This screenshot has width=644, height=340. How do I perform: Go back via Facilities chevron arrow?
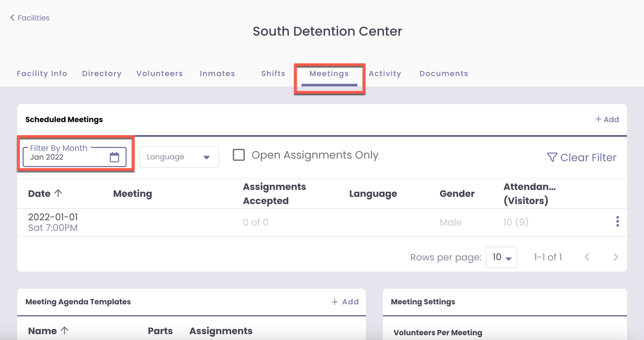[x=12, y=18]
